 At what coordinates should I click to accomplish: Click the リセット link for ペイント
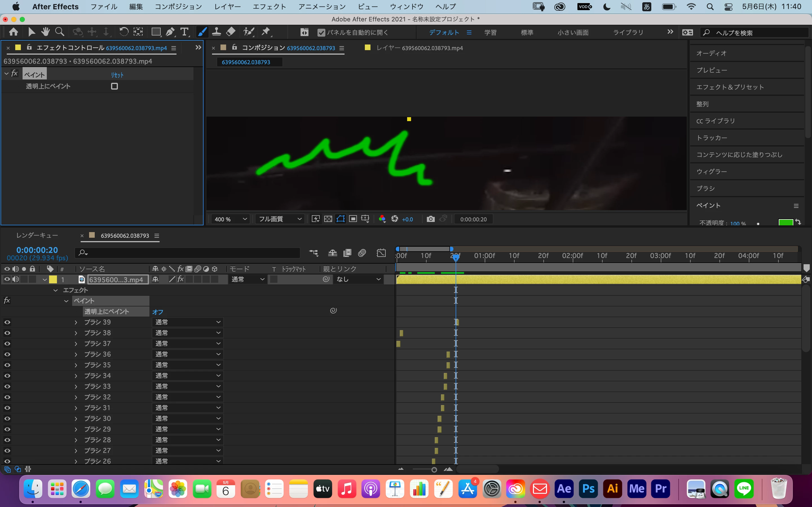(117, 75)
